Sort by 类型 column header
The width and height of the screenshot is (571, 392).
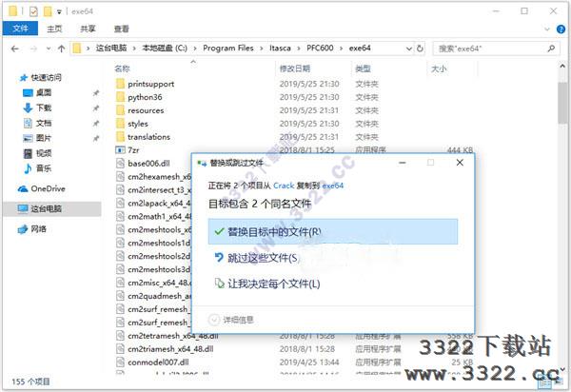363,69
